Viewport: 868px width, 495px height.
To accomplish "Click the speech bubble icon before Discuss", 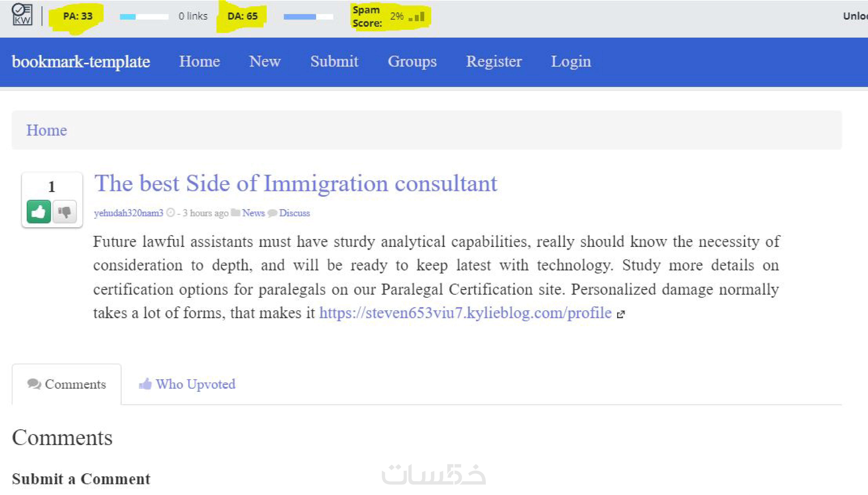I will 272,213.
